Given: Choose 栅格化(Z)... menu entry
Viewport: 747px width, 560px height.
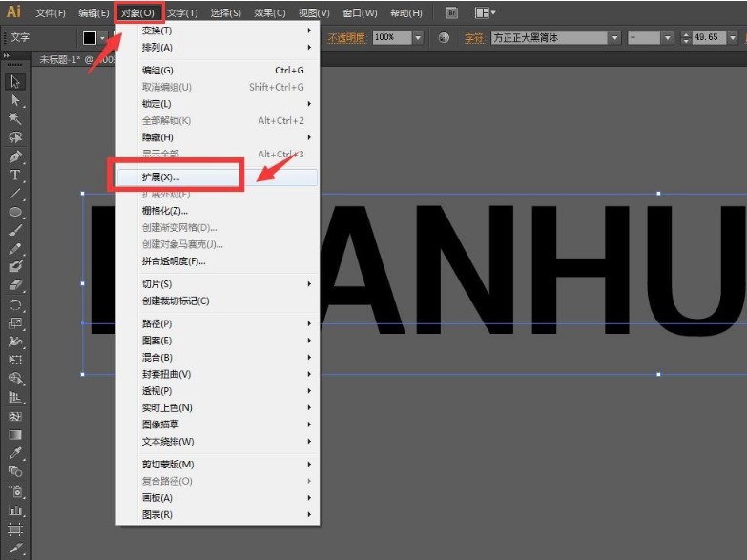Looking at the screenshot, I should click(x=218, y=211).
